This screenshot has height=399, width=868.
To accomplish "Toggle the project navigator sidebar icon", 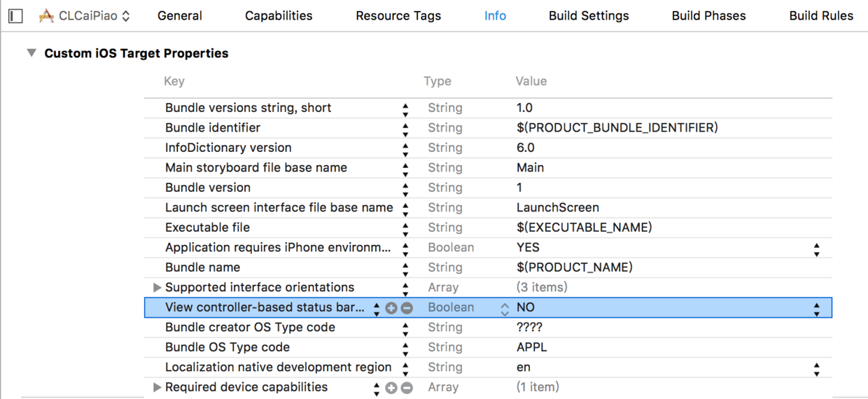I will [15, 15].
